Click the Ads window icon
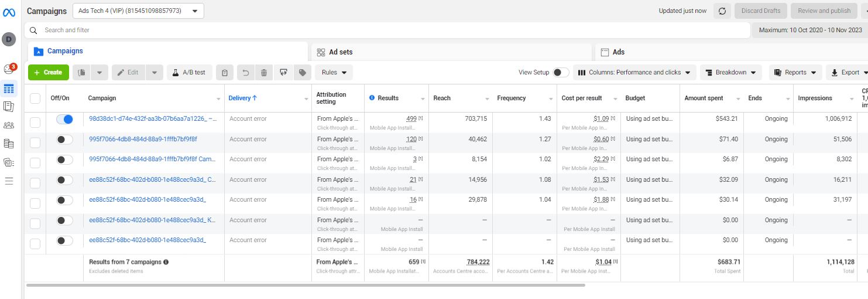 605,52
